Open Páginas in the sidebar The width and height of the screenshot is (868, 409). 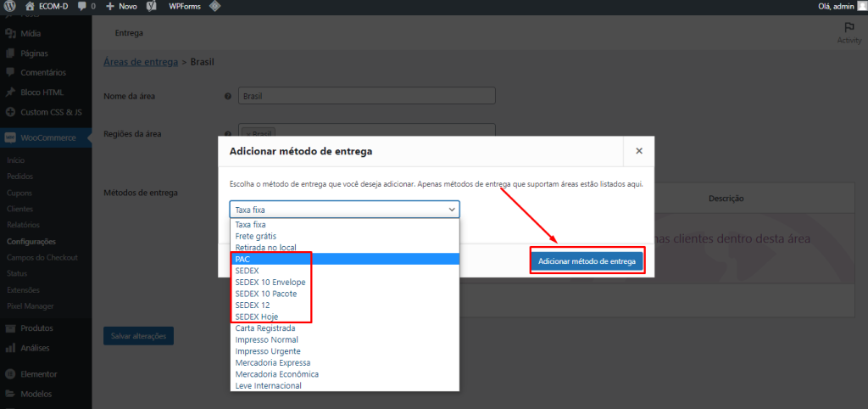[x=34, y=53]
